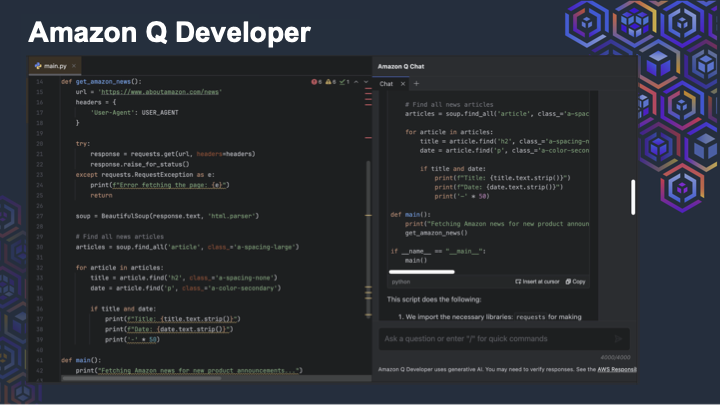Open the AWS Responsible AI link
Viewport: 720px width, 405px height.
tap(617, 369)
